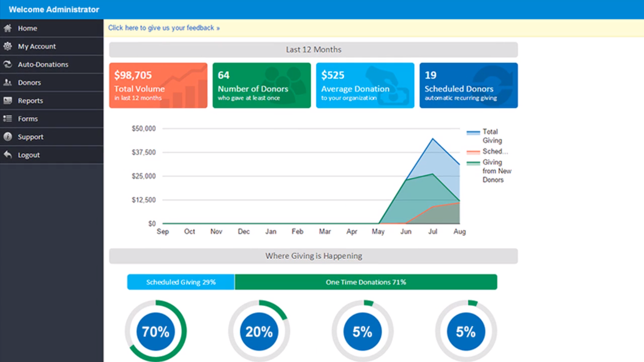Toggle Giving from New Donors legend entry
The height and width of the screenshot is (362, 644).
coord(496,171)
